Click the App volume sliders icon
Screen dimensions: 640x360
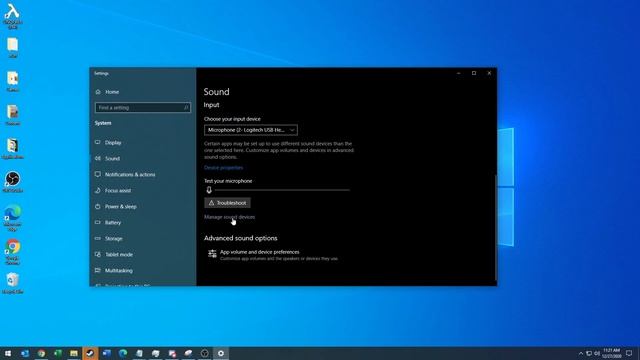point(212,254)
